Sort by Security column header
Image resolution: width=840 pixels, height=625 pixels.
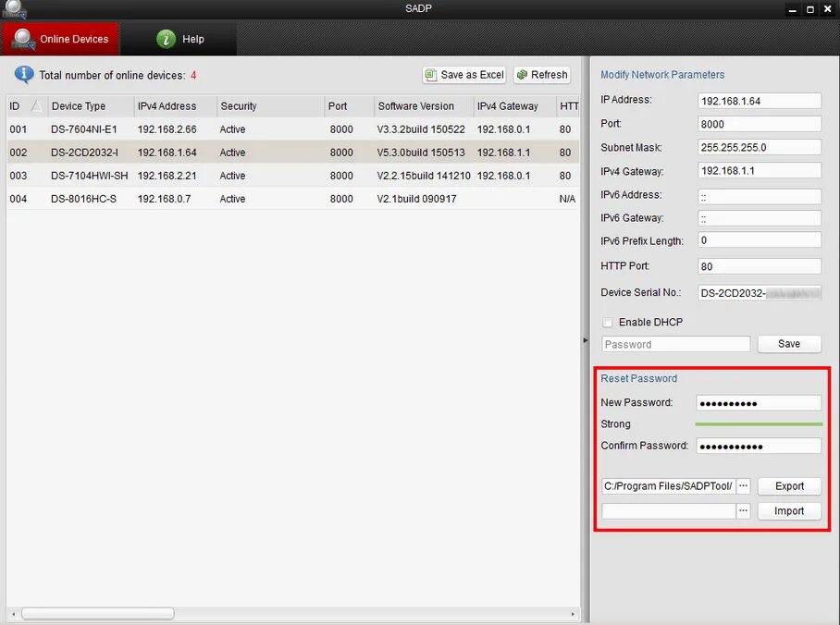[270, 106]
